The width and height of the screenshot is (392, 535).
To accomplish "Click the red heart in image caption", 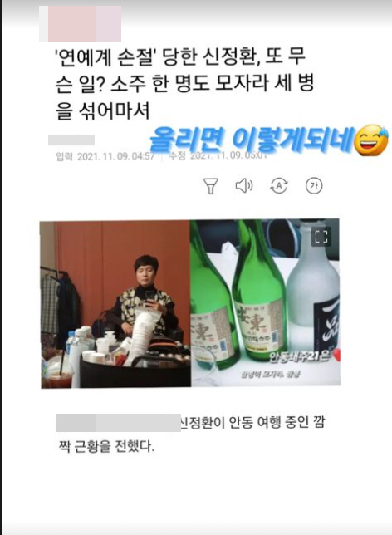I will (336, 356).
